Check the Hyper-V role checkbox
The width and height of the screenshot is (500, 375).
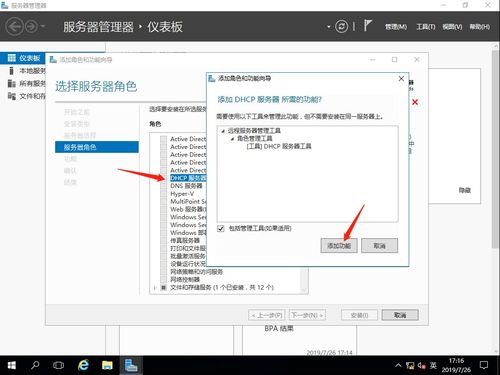[163, 194]
